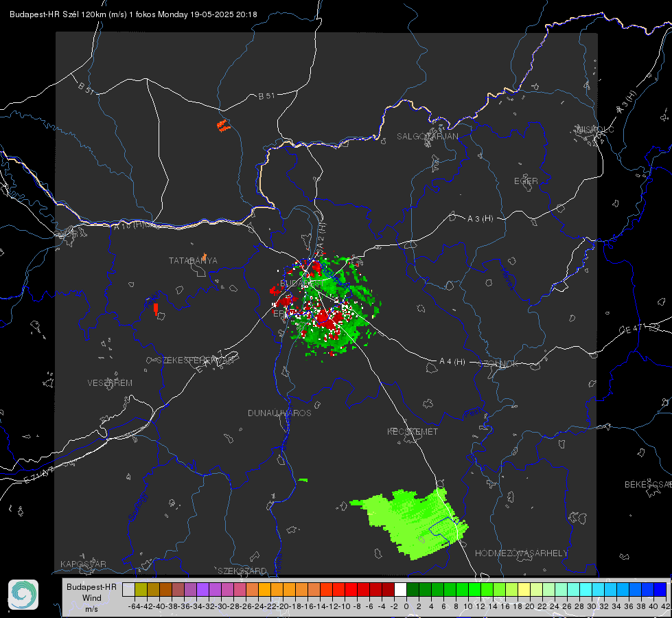672x618 pixels.
Task: Click the SALGÓTARJÁN city label
Action: tap(427, 137)
